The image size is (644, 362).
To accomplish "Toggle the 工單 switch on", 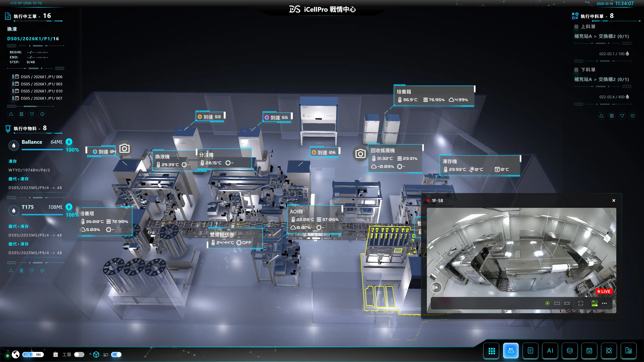I will click(x=79, y=354).
